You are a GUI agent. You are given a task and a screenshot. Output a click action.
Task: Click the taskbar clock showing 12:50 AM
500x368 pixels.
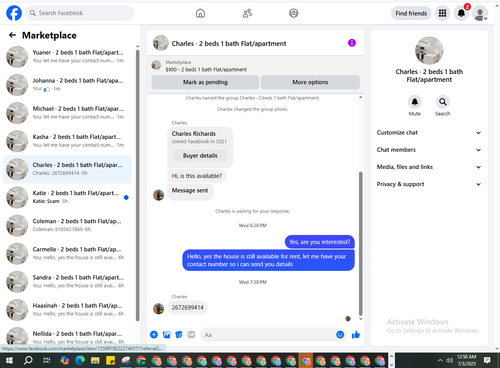[467, 360]
